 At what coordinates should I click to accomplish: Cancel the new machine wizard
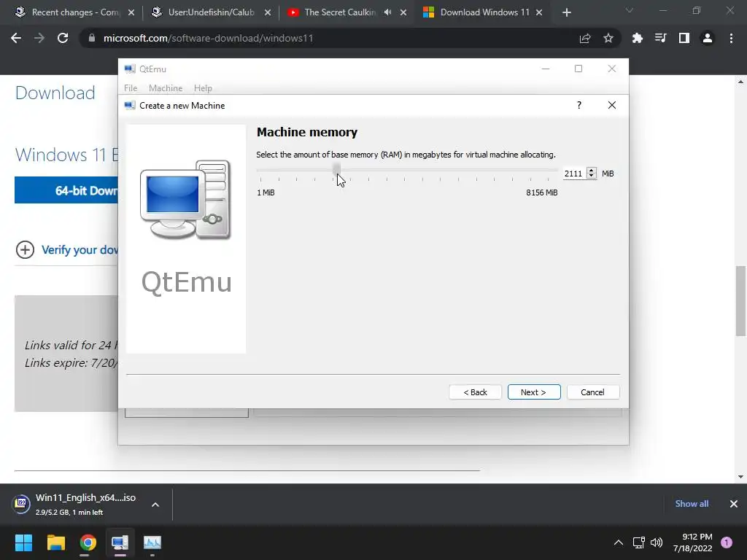(593, 392)
